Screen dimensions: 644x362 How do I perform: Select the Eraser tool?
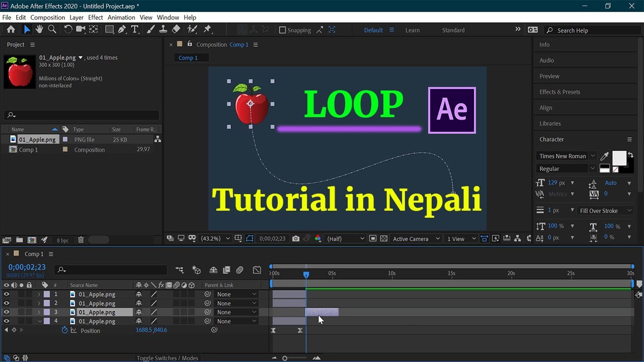[x=176, y=30]
